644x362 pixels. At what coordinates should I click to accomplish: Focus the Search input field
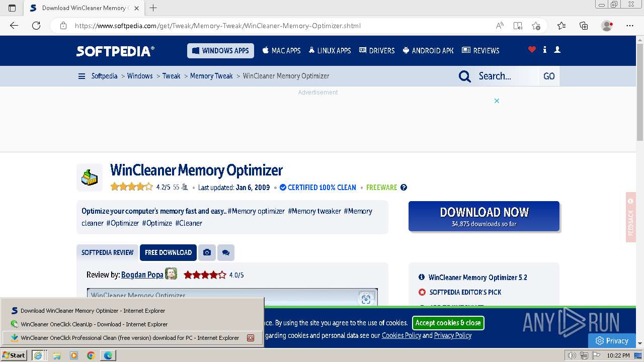click(x=507, y=76)
